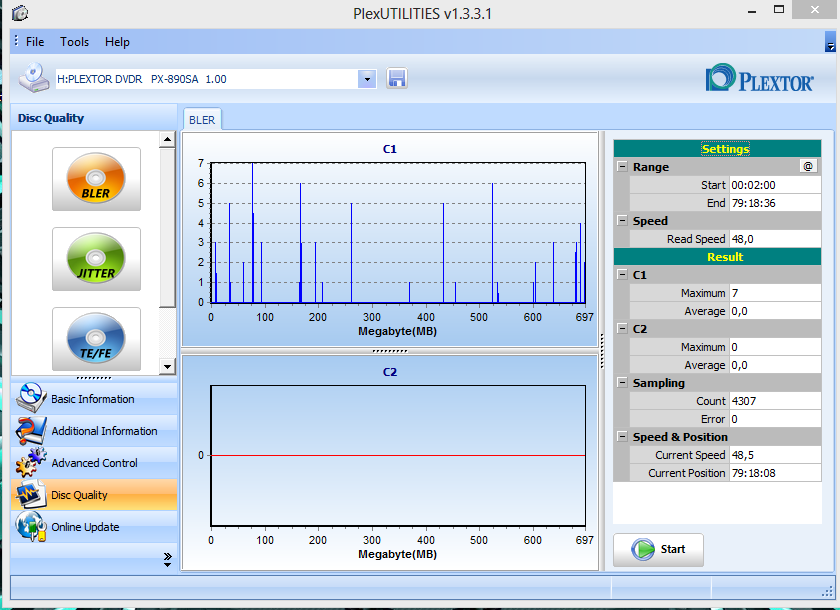
Task: Collapse the Speed & Position group
Action: (x=622, y=437)
